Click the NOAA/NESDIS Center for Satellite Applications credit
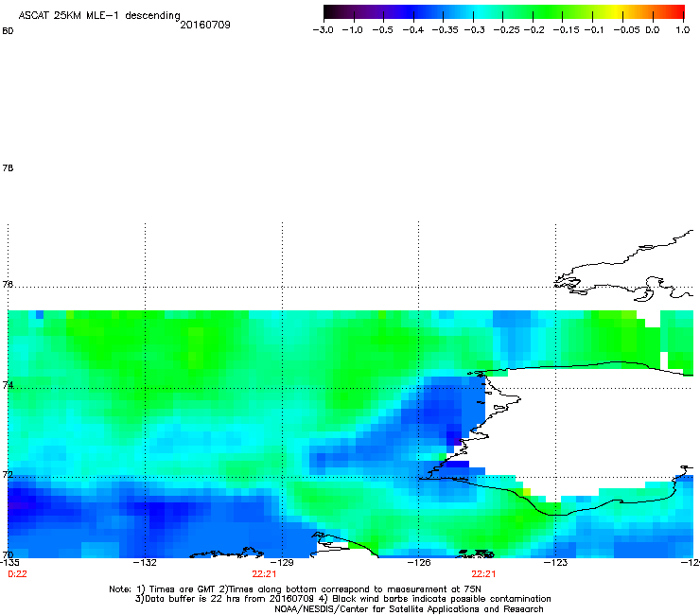The width and height of the screenshot is (700, 615). (x=409, y=609)
